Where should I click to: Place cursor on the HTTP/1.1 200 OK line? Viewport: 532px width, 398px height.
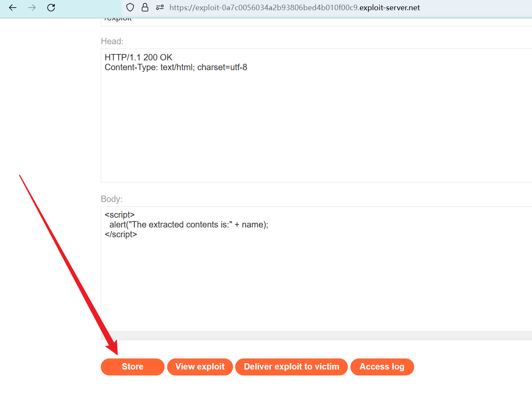point(138,57)
